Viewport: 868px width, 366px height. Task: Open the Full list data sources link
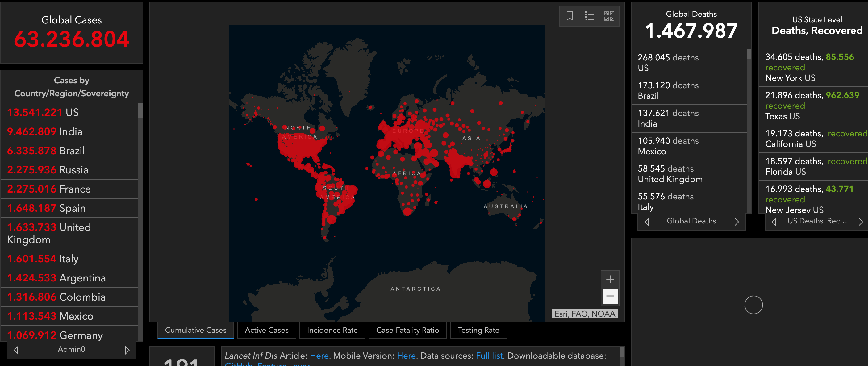tap(489, 356)
